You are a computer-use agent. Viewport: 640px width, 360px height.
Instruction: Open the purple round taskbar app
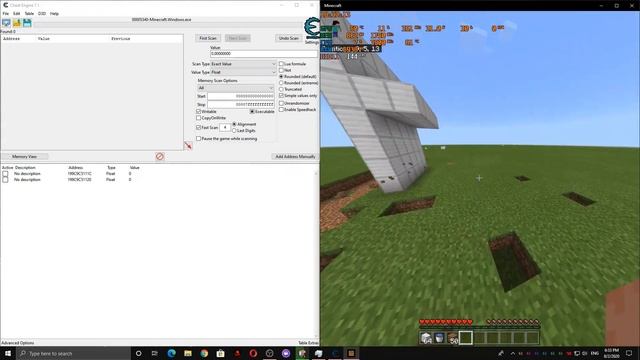[286, 353]
